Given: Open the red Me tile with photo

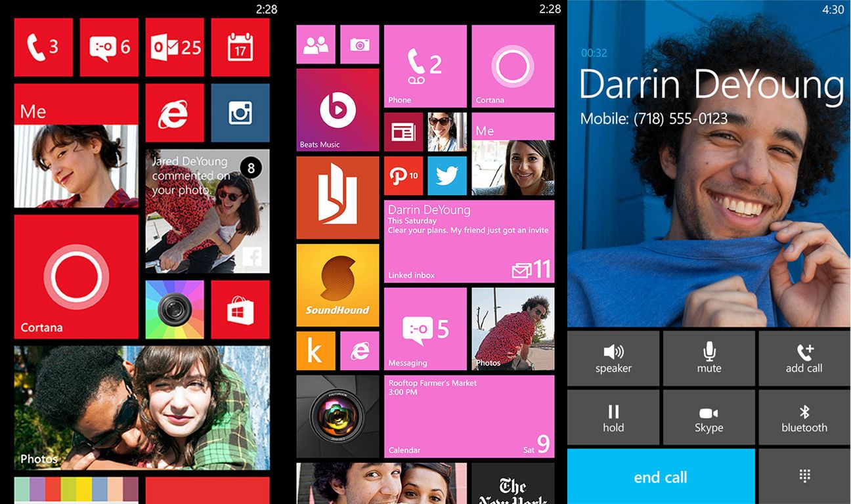Looking at the screenshot, I should 76,146.
